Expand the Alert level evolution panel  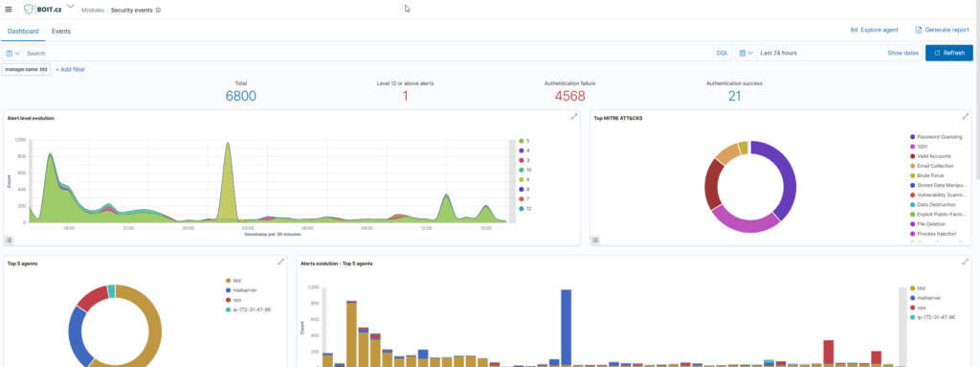(574, 117)
